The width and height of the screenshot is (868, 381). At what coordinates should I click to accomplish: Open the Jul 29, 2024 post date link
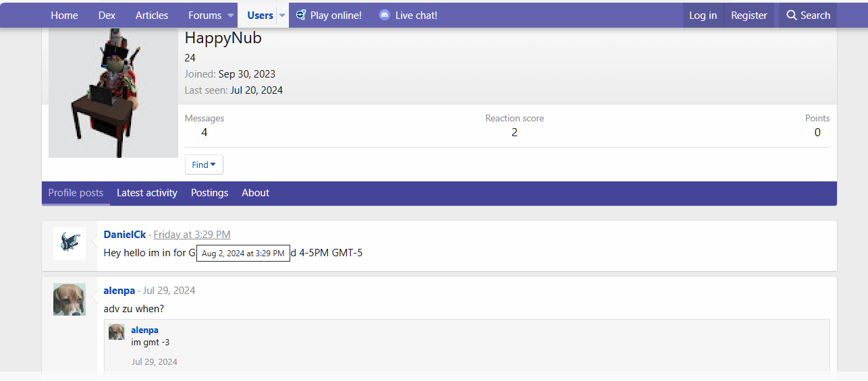pyautogui.click(x=169, y=291)
